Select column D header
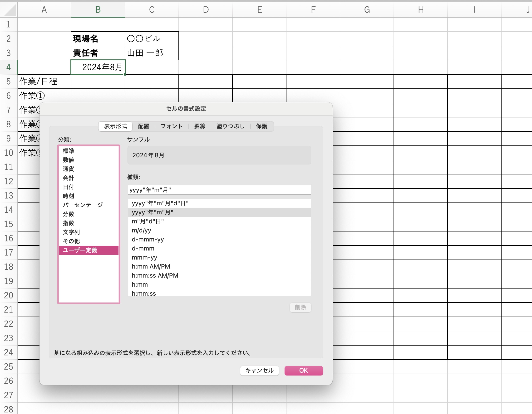 [206, 10]
